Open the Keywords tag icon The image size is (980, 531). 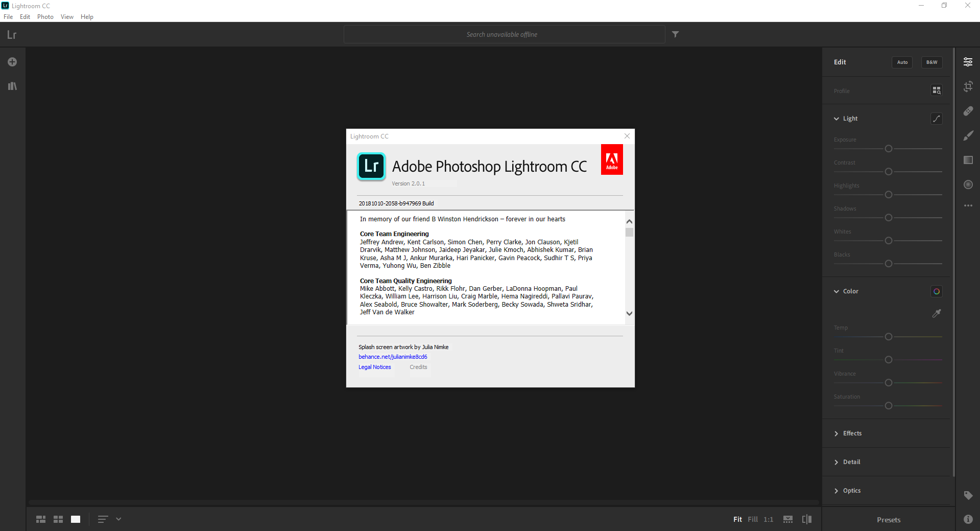tap(968, 495)
